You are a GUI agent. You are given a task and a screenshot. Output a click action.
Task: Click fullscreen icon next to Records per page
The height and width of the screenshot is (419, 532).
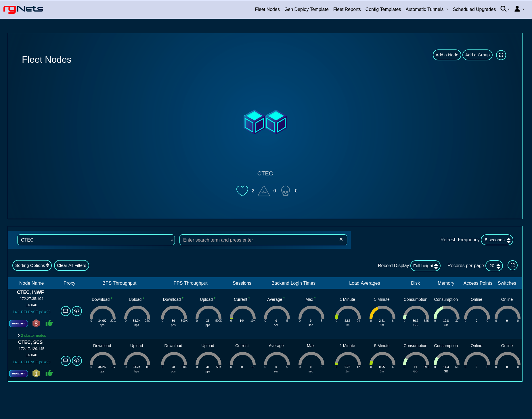(x=512, y=265)
